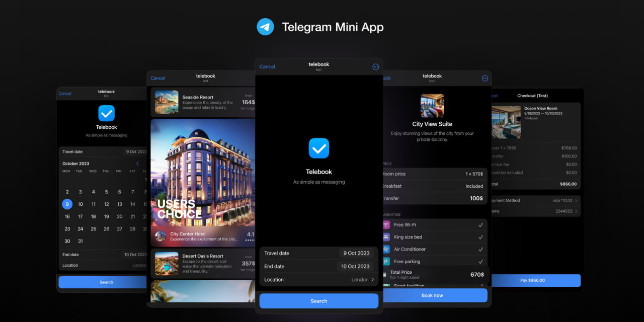Open Travel date field on calendar screen
The height and width of the screenshot is (322, 644).
pos(103,151)
